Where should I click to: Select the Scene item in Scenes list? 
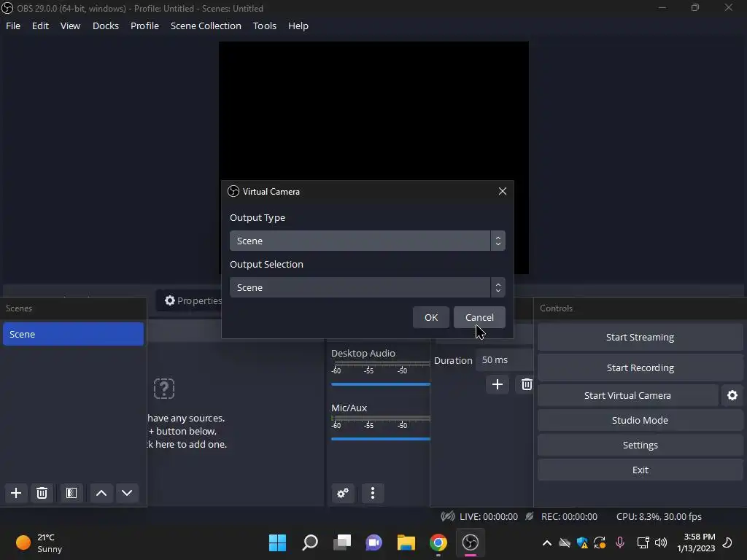pos(73,334)
